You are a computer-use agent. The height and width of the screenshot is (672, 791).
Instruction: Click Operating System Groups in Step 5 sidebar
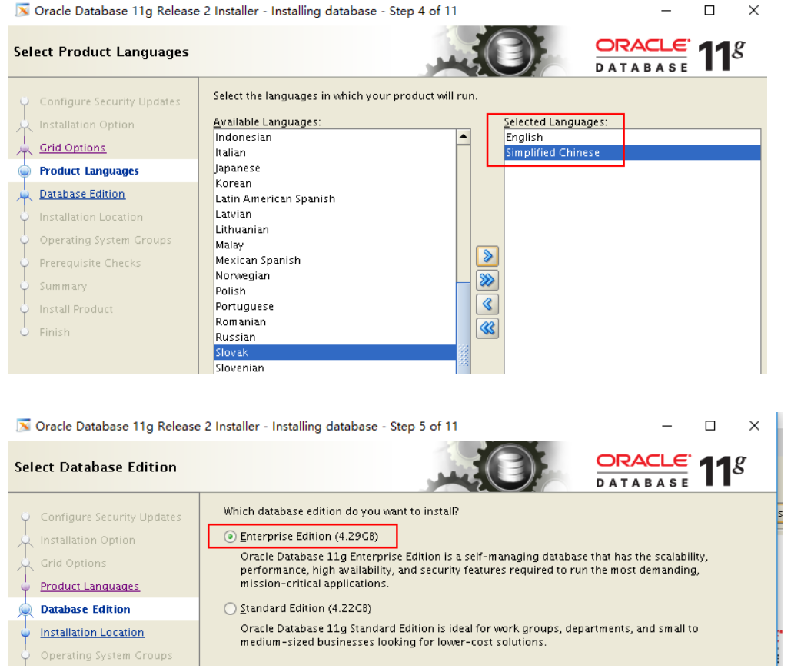click(x=106, y=655)
